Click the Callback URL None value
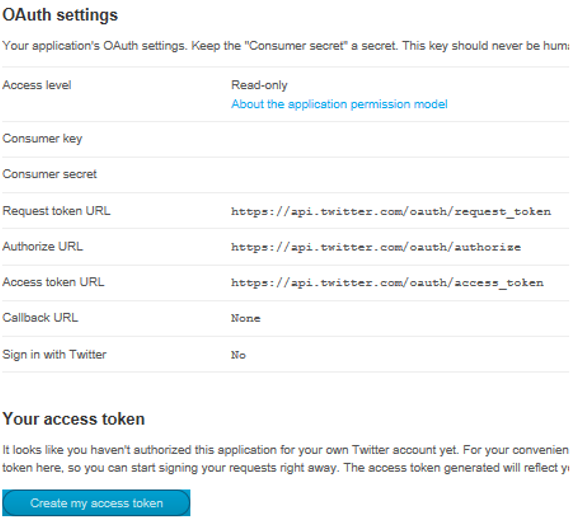 pos(246,318)
